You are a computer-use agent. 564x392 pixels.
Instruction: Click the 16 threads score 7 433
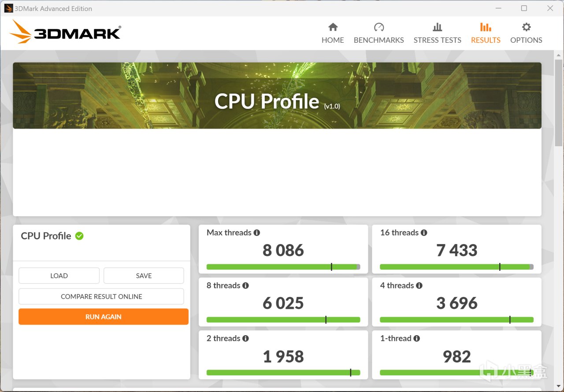(x=457, y=250)
